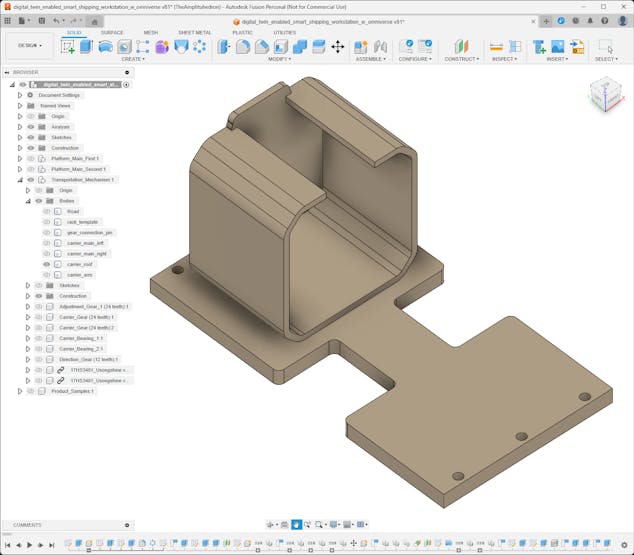The image size is (634, 555).
Task: Open the SHEET METAL tab
Action: (194, 32)
